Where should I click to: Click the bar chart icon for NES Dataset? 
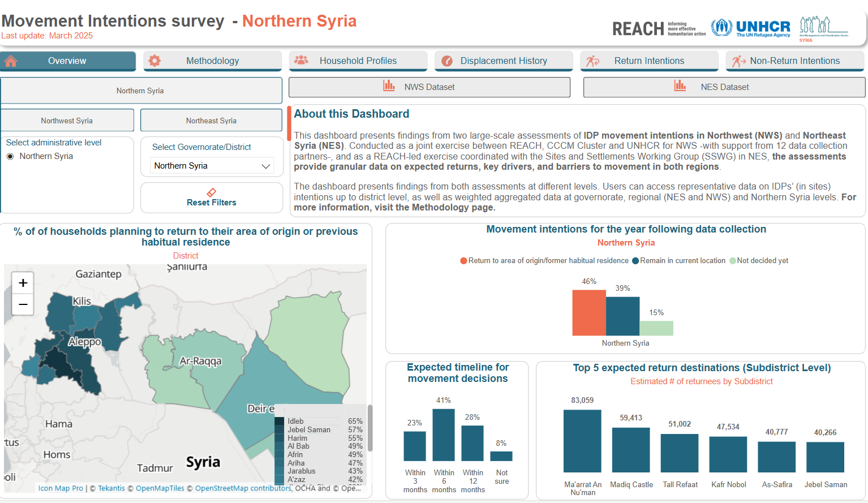680,86
